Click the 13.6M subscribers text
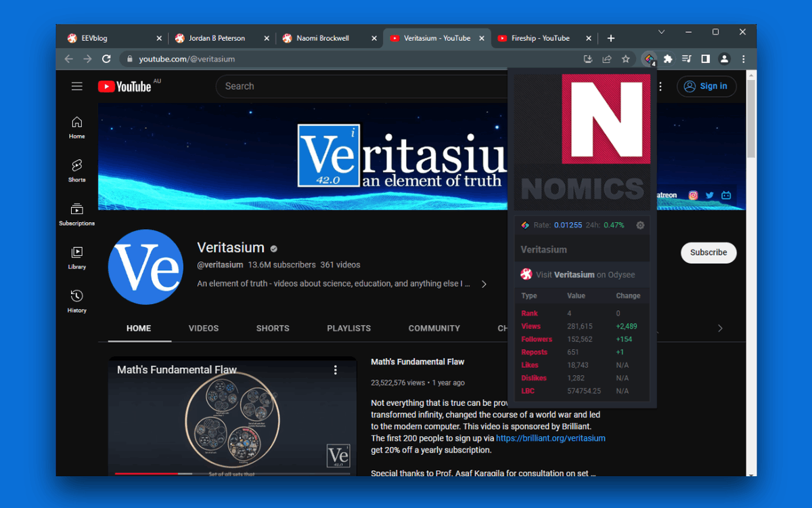The image size is (812, 508). coord(281,265)
